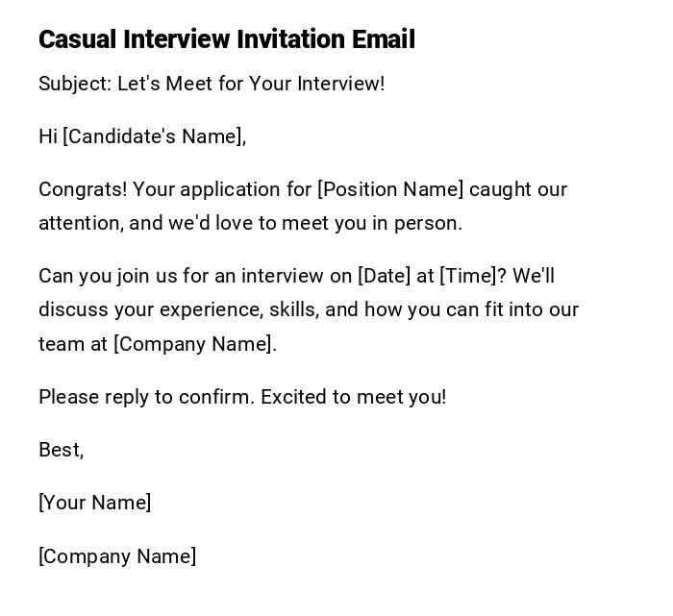Image resolution: width=673 pixels, height=616 pixels.
Task: Select [Company Name] after "team at"
Action: point(194,344)
